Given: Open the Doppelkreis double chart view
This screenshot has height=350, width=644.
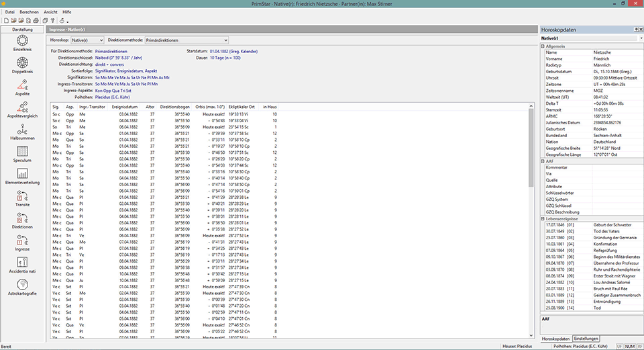Looking at the screenshot, I should pyautogui.click(x=22, y=65).
